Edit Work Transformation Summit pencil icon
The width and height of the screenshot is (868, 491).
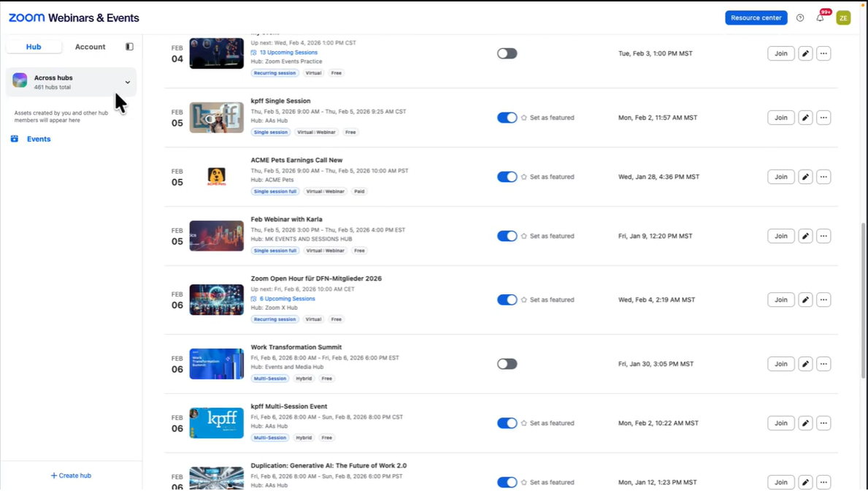805,364
